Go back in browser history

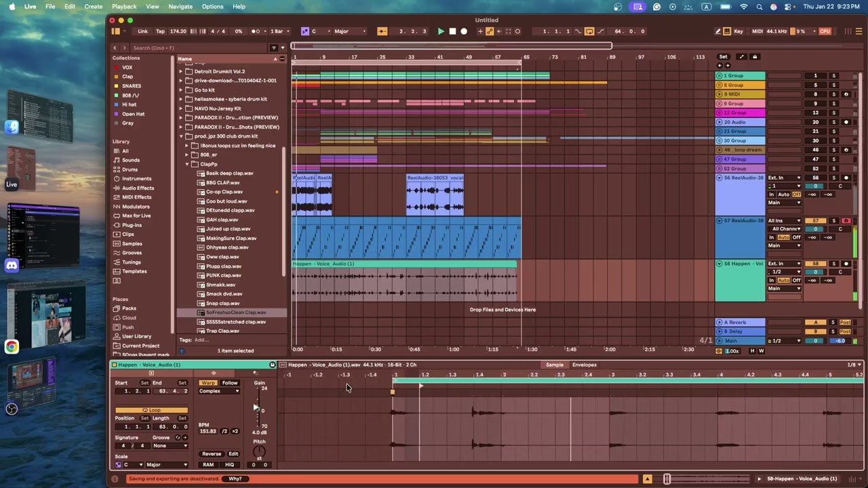point(115,48)
